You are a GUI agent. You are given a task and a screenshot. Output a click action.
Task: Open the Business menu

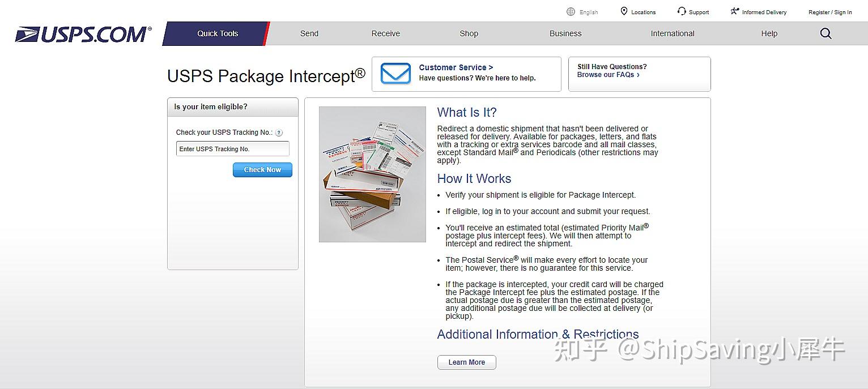pos(565,33)
